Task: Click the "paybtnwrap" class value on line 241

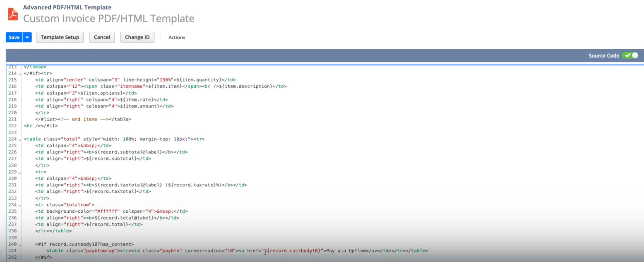Action: click(100, 251)
